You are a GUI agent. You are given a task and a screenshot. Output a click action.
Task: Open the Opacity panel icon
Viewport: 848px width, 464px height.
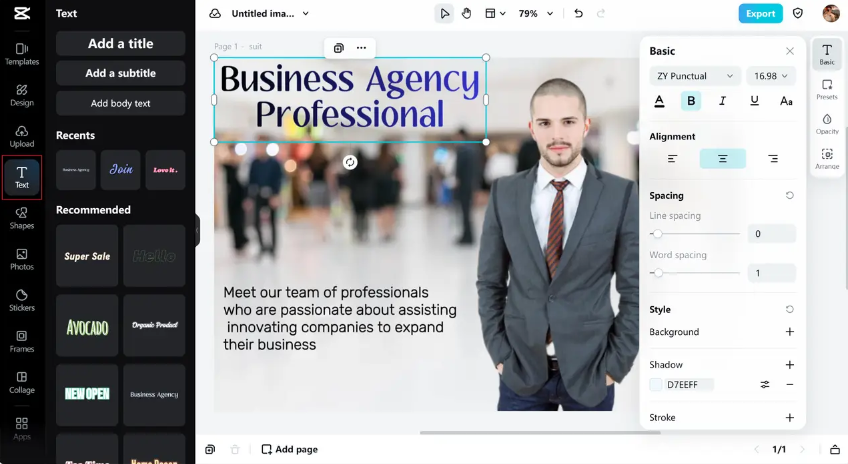coord(827,124)
